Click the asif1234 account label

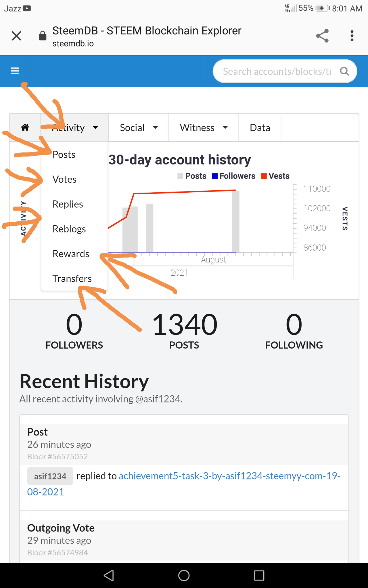[x=50, y=476]
